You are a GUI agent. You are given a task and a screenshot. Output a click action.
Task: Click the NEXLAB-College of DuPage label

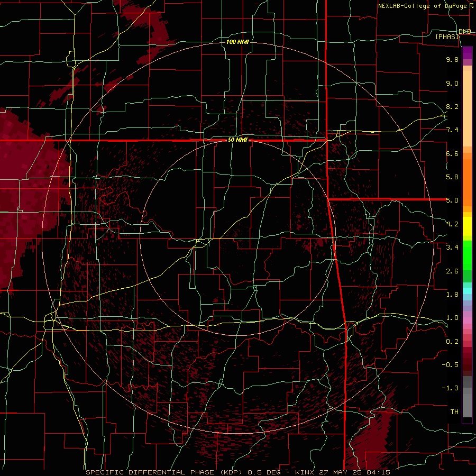[422, 6]
